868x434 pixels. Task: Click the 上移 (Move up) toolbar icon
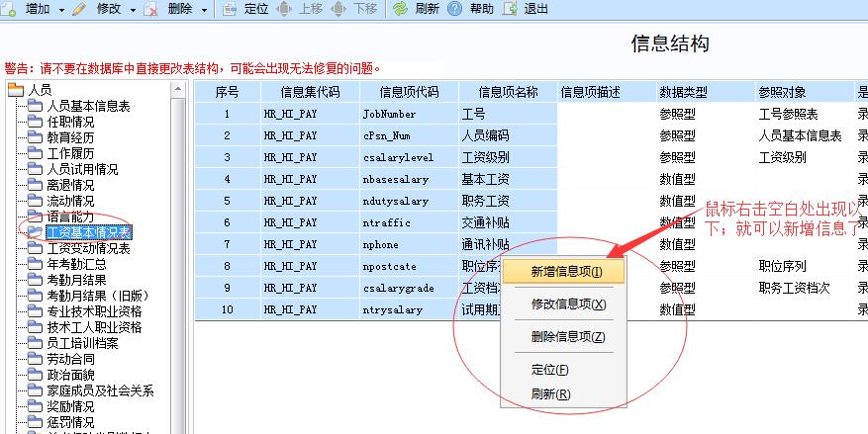coord(284,9)
